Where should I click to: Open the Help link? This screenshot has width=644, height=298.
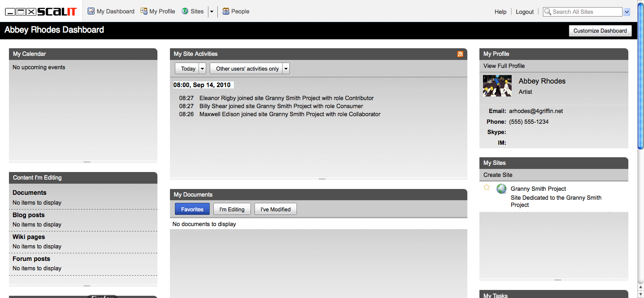pyautogui.click(x=500, y=12)
